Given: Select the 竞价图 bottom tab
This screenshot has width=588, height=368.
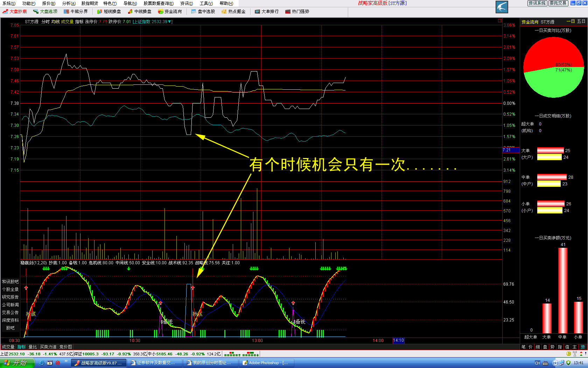Looking at the screenshot, I should tap(65, 347).
